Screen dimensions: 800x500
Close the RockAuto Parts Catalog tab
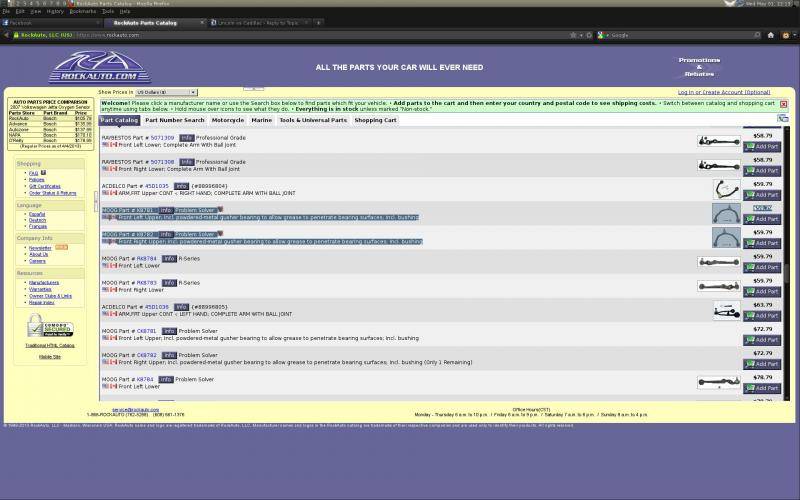202,22
